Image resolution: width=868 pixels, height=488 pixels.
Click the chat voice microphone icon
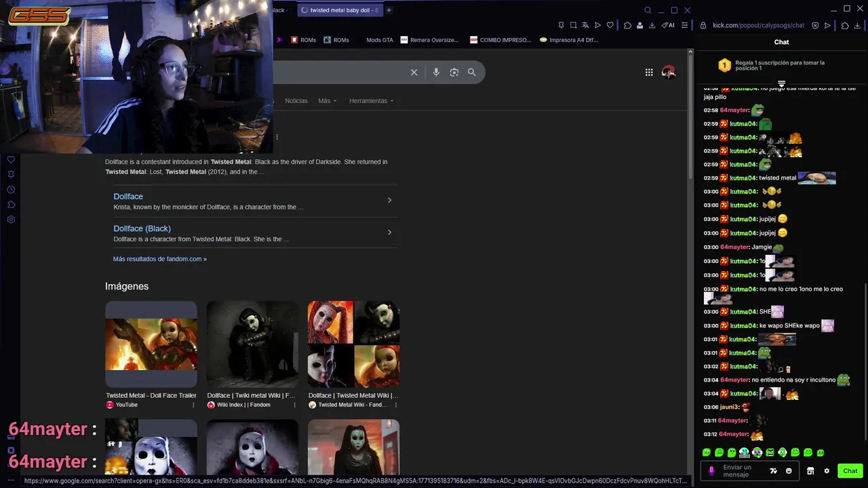[x=711, y=471]
